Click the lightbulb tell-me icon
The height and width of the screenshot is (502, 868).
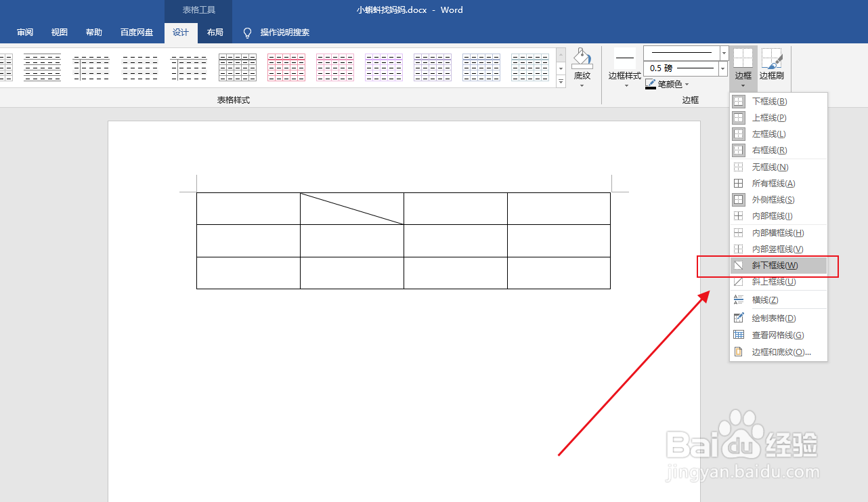[248, 33]
